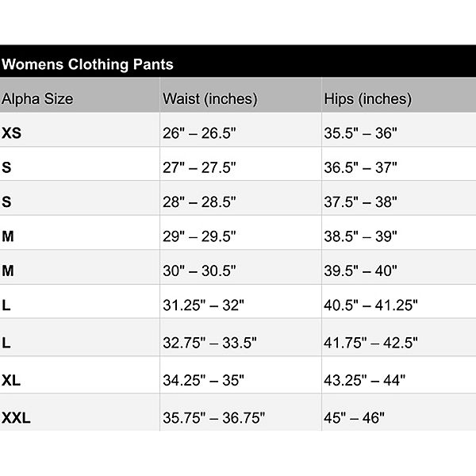Screen dimensions: 476x476
Task: Click the XXL size label
Action: click(x=16, y=417)
